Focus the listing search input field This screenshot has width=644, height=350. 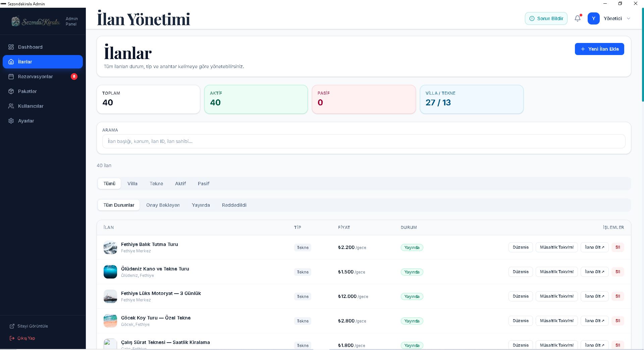pos(364,141)
